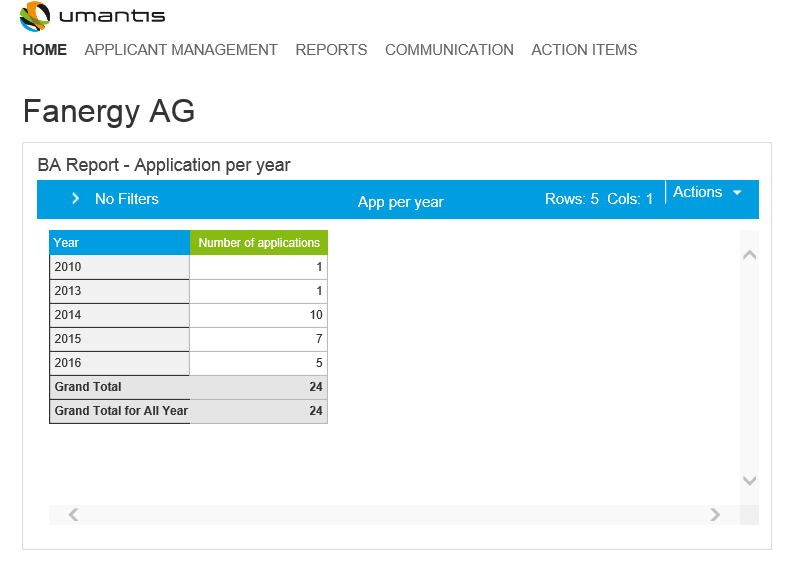Sort by Number of applications header
785x563 pixels.
tap(259, 243)
